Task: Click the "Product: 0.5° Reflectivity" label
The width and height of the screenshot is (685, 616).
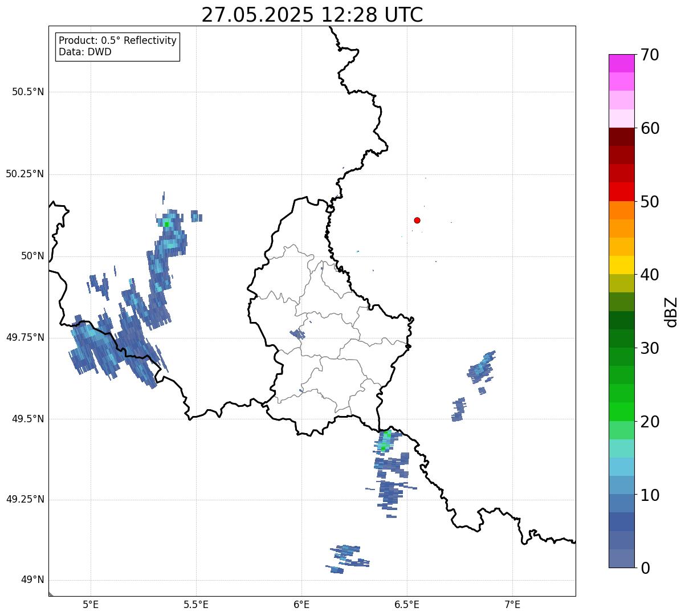Action: 117,41
